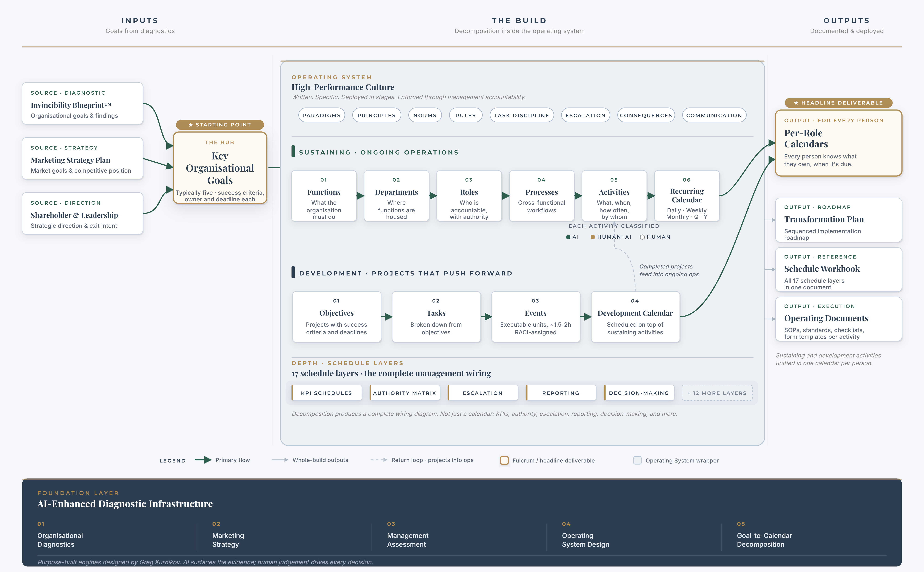Open the Shareholder & Leadership card
This screenshot has height=572, width=924.
click(82, 214)
